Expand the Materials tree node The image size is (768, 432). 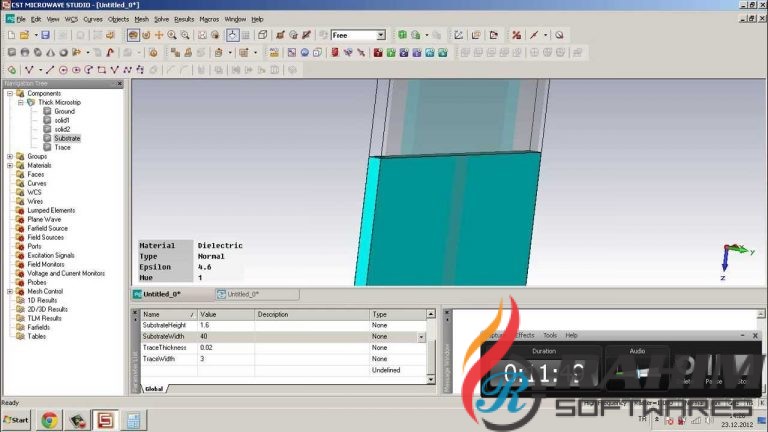tap(10, 166)
